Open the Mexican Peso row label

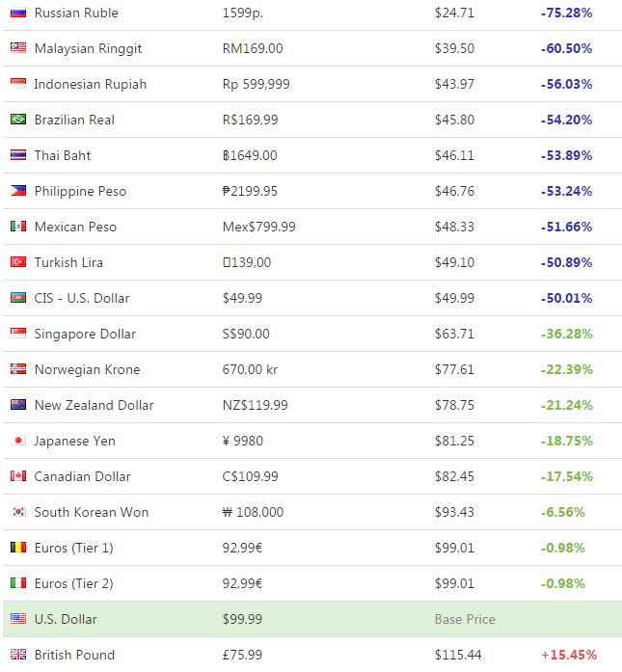pos(75,227)
